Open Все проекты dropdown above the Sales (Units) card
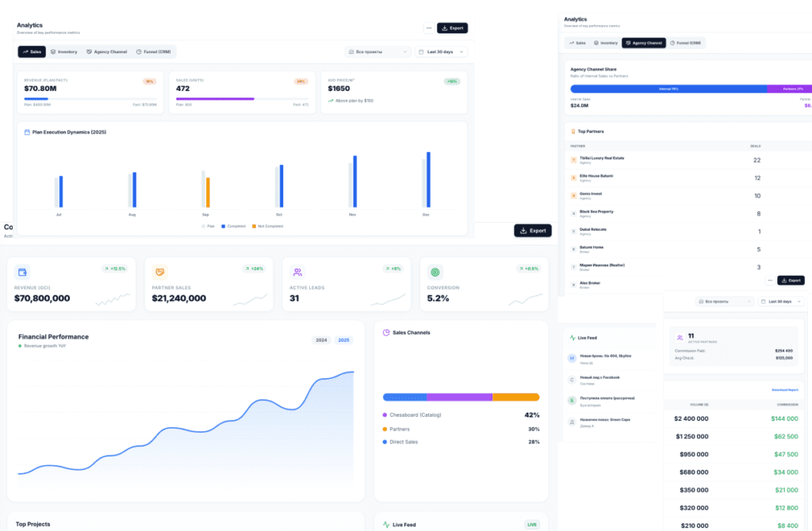Screen dimensions: 812x531 point(377,52)
